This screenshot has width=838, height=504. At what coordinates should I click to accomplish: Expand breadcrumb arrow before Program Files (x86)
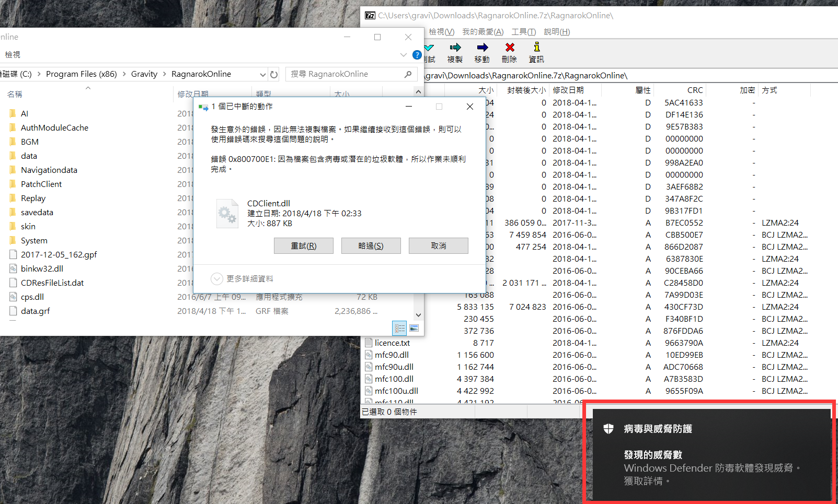coord(39,74)
